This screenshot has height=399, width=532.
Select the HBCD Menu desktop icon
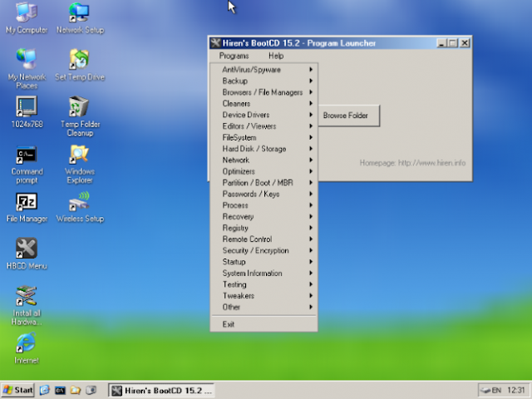(x=27, y=254)
